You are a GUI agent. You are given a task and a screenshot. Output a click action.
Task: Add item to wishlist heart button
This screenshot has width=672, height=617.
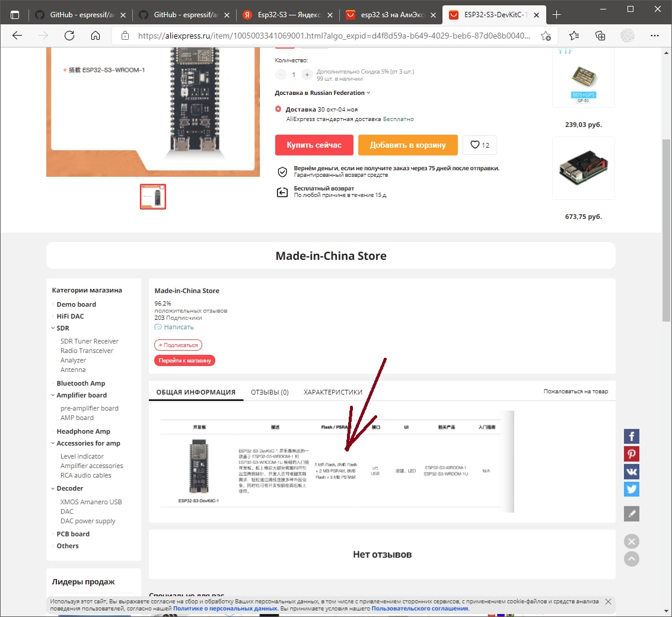click(480, 145)
